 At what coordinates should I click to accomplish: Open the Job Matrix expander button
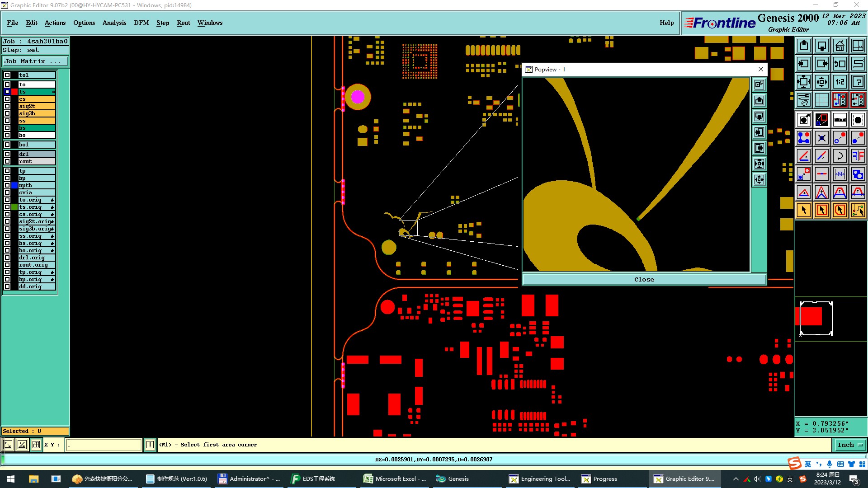[x=35, y=61]
